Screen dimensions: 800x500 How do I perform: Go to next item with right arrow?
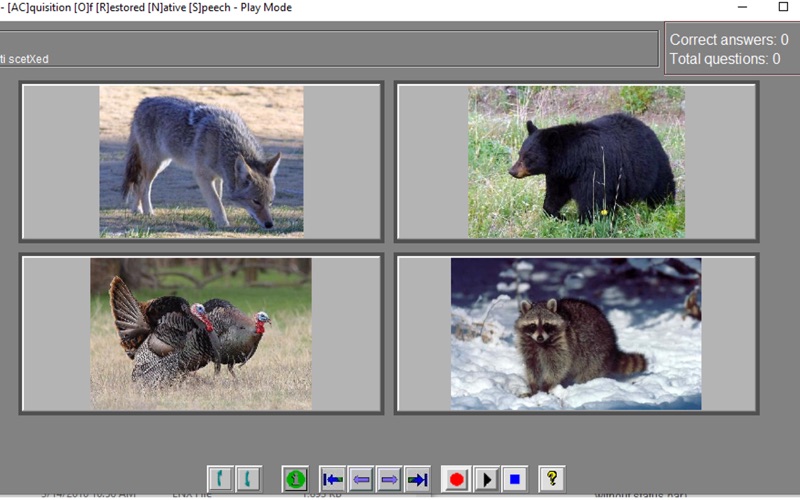click(389, 479)
